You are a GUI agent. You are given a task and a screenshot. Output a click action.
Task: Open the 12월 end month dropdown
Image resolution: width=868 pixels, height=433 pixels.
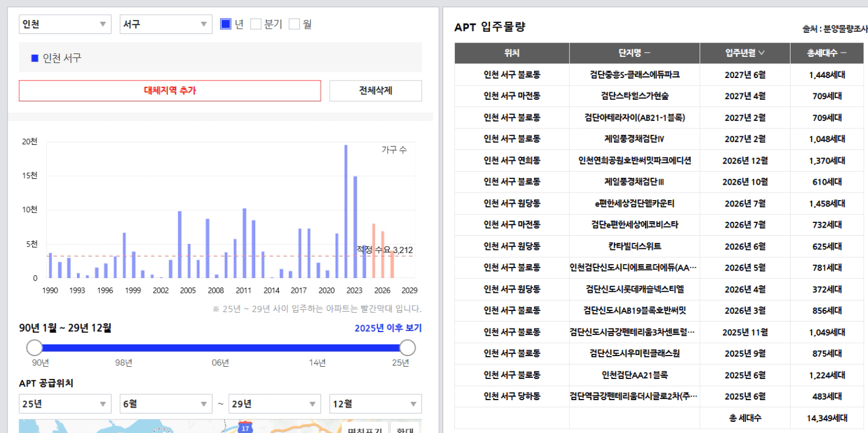376,404
